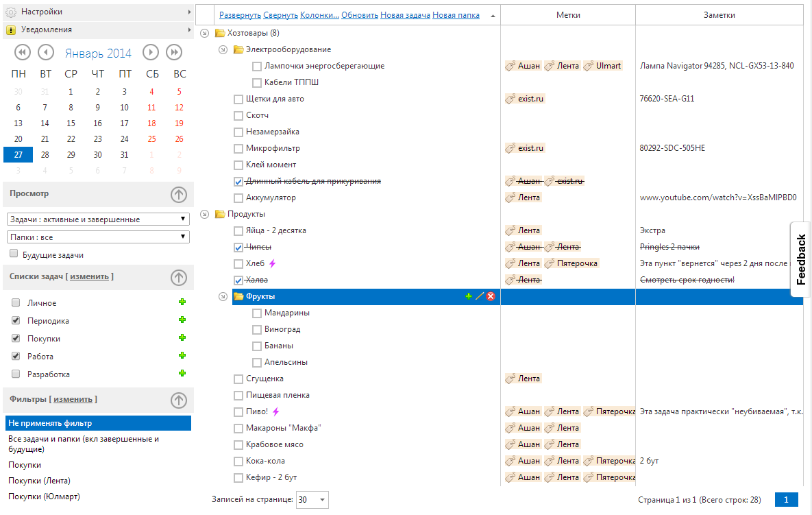This screenshot has height=515, width=812.
Task: Edit the Фрукты folder with pencil icon
Action: point(480,296)
